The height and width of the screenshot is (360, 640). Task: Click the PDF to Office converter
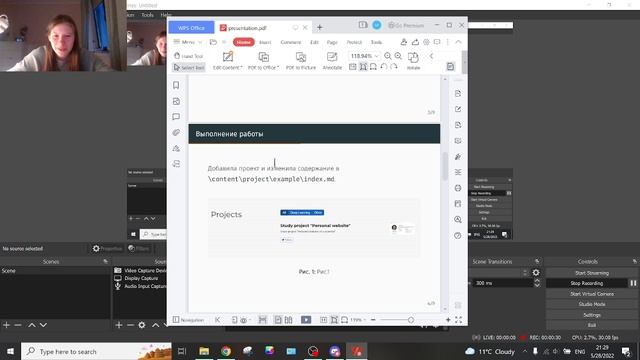(263, 60)
